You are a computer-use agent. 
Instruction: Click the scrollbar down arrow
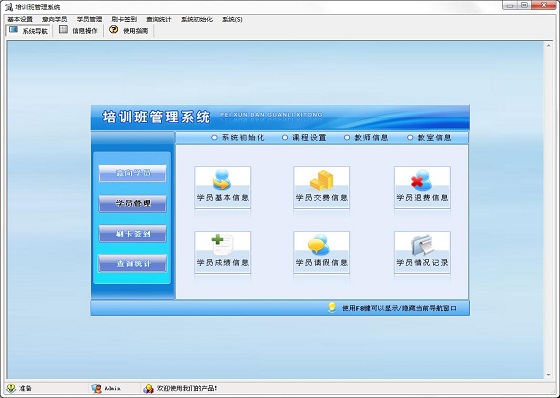point(549,375)
